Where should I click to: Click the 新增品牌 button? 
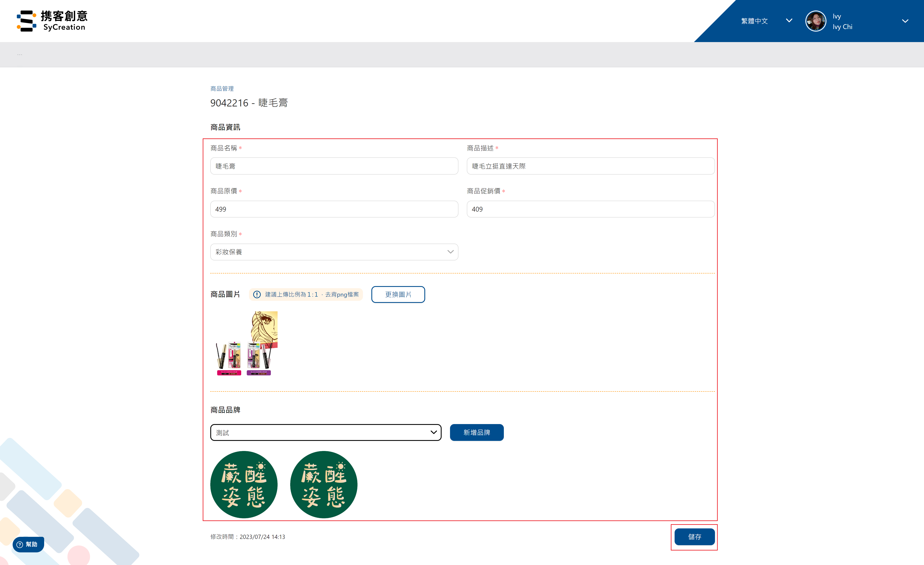[476, 432]
